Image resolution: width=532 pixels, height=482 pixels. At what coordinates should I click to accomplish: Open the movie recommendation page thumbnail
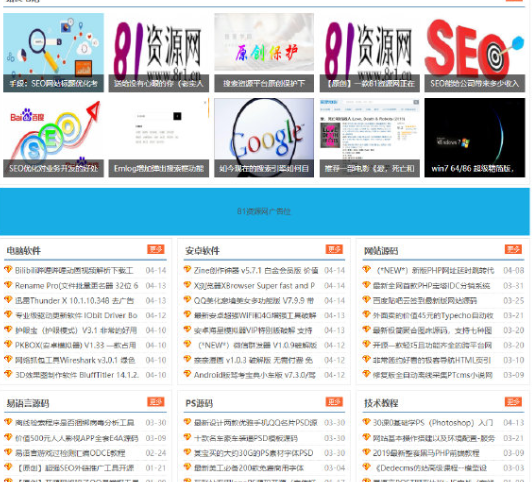(369, 137)
